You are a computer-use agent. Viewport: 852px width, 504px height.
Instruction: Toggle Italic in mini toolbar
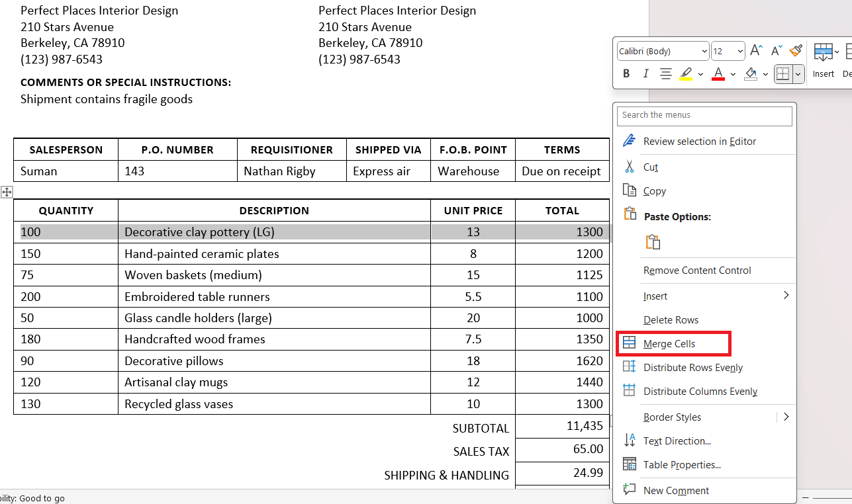click(645, 73)
